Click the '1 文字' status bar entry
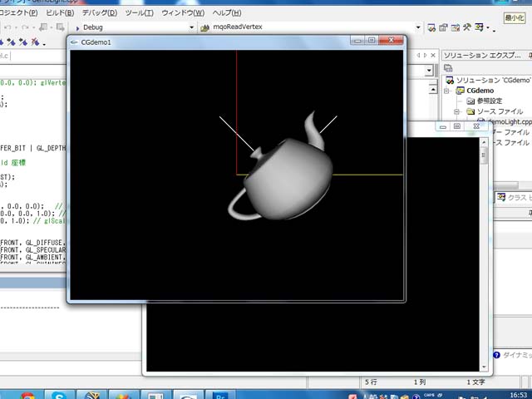532x399 pixels. pyautogui.click(x=475, y=382)
